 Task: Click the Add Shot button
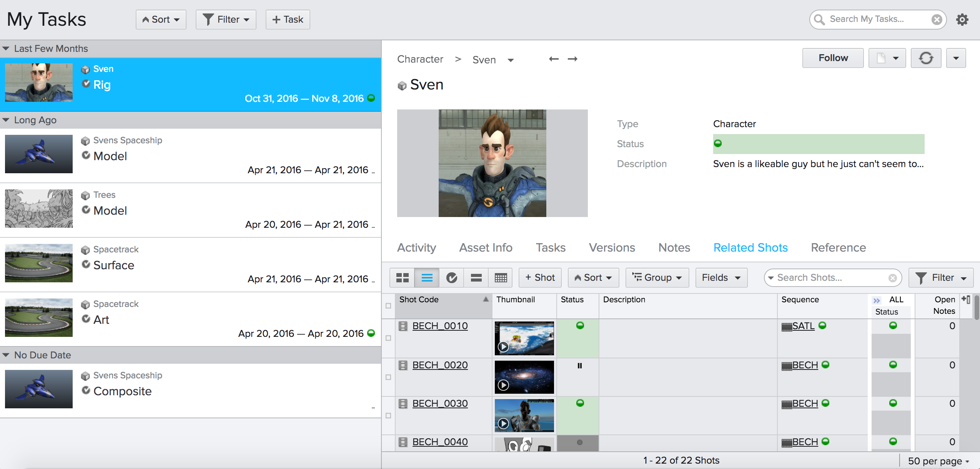[x=538, y=277]
